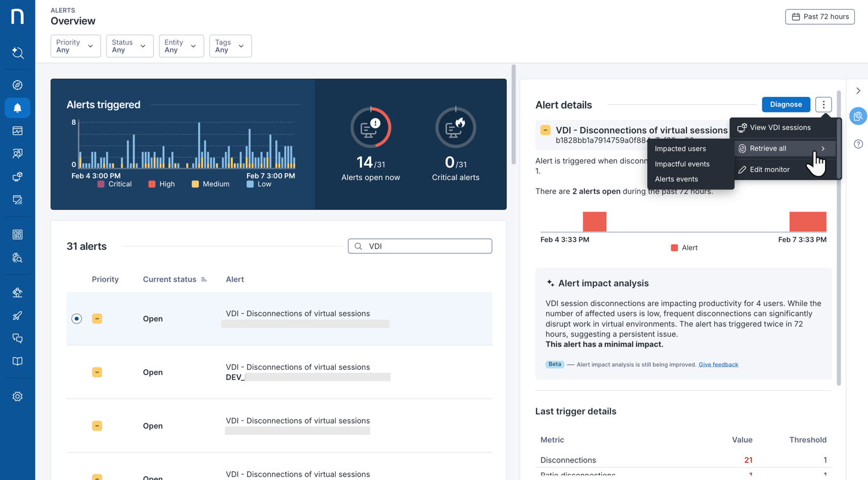Image resolution: width=868 pixels, height=480 pixels.
Task: Click the alerts search field containing VDI
Action: [x=426, y=246]
